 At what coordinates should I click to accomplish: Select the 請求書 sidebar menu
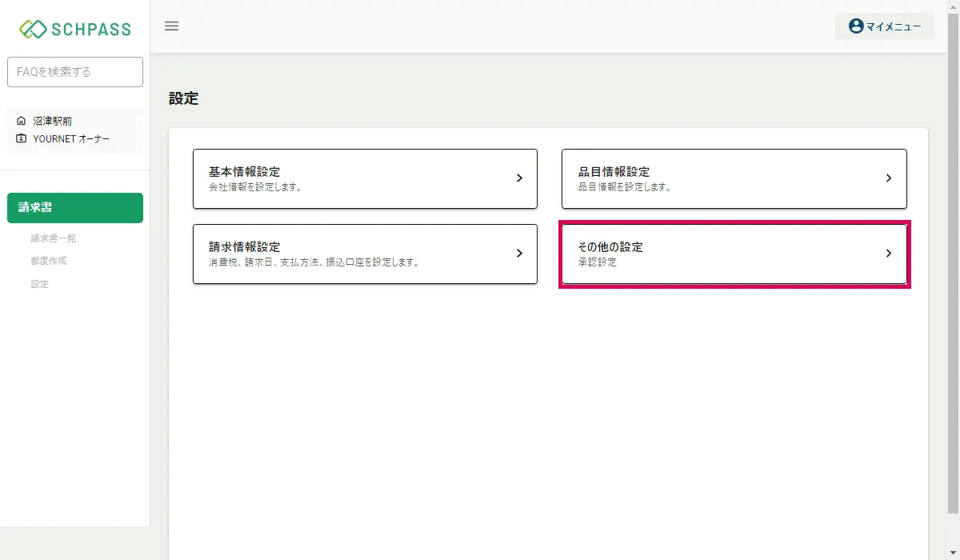tap(75, 208)
